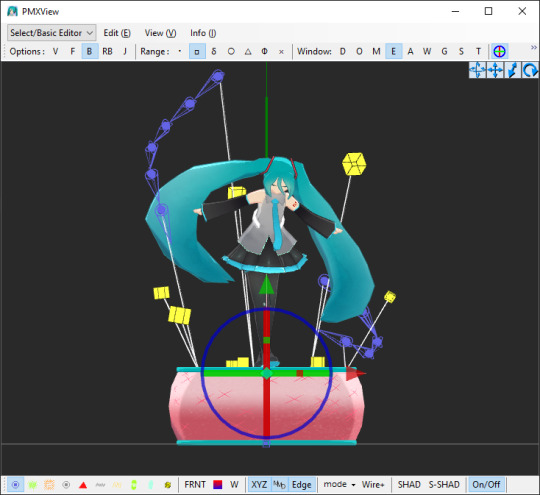Image resolution: width=540 pixels, height=495 pixels.
Task: Click the green up arrow gizmo handle
Action: click(x=266, y=285)
